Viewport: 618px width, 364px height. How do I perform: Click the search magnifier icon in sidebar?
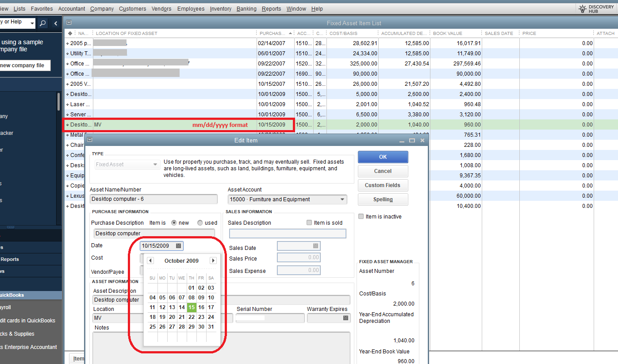(x=42, y=23)
